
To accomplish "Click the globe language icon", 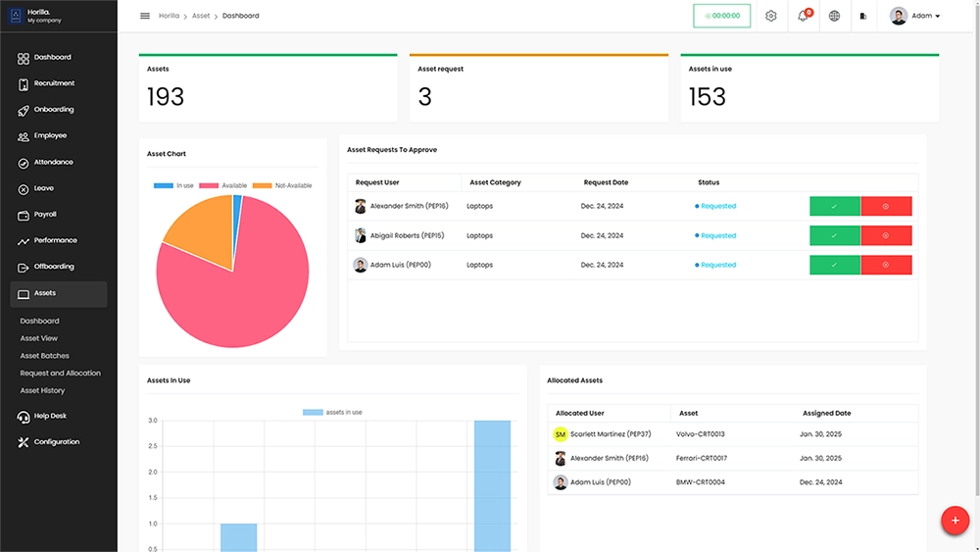I will (x=834, y=16).
